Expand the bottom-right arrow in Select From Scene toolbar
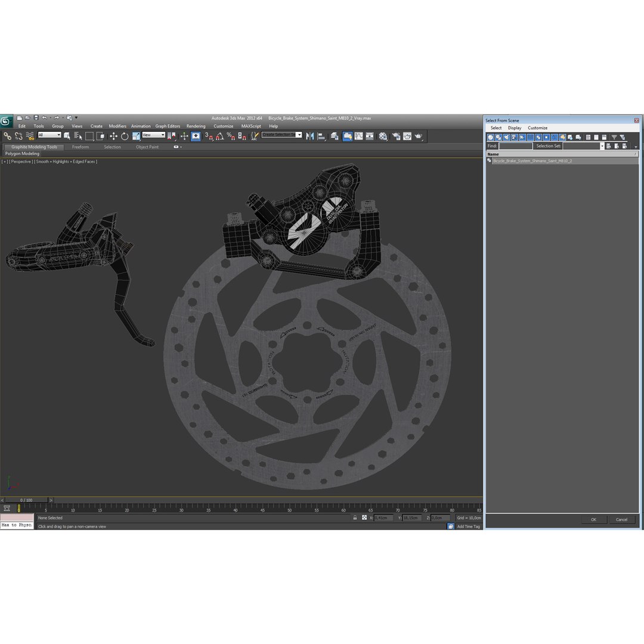Image resolution: width=644 pixels, height=644 pixels. [636, 147]
